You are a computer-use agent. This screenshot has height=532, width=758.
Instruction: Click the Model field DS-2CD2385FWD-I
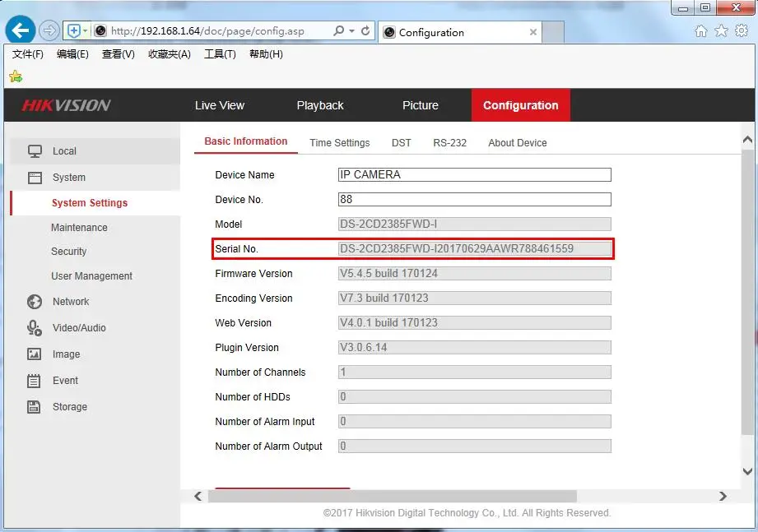(x=475, y=224)
